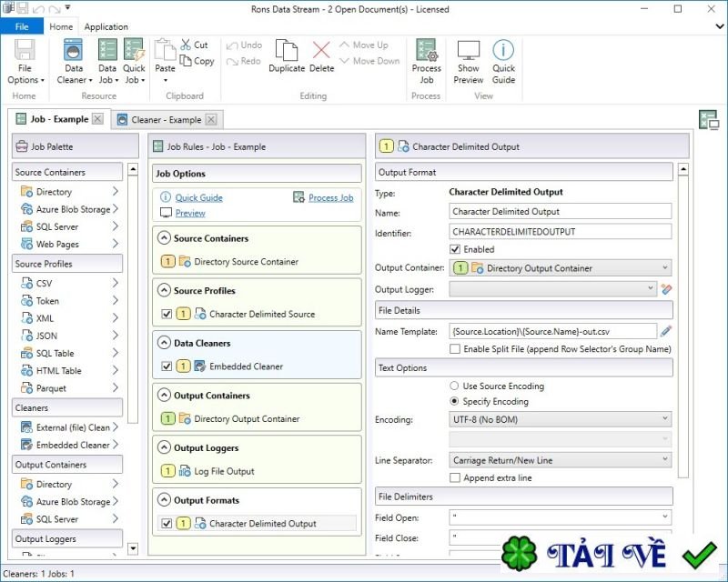Select CSV in Source Profiles palette
728x582 pixels.
click(45, 284)
